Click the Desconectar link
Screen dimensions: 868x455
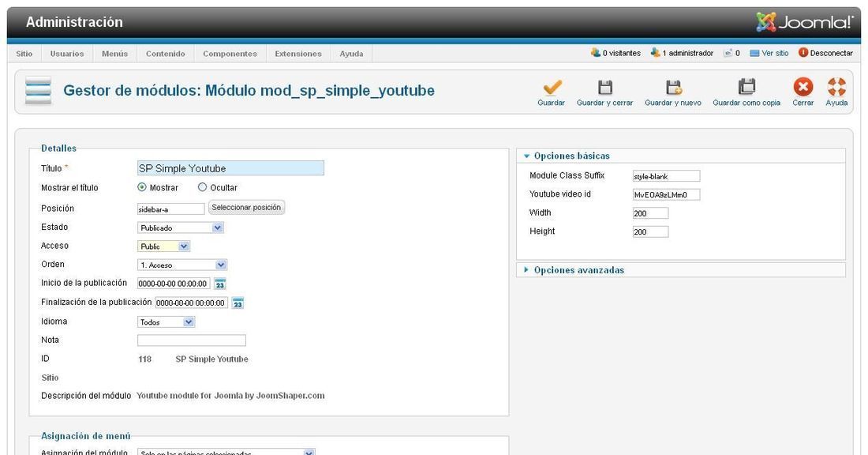(825, 53)
